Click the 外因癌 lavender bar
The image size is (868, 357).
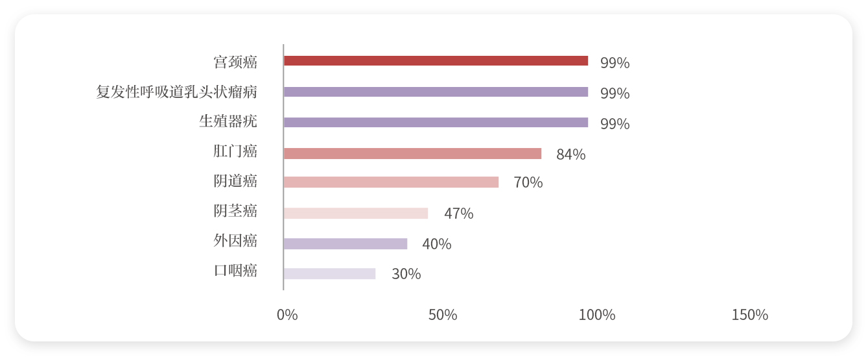346,243
